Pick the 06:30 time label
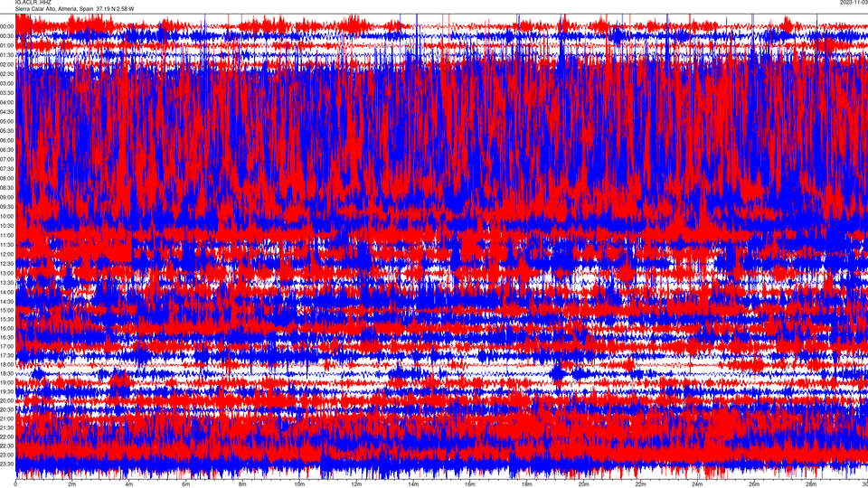 (x=6, y=150)
